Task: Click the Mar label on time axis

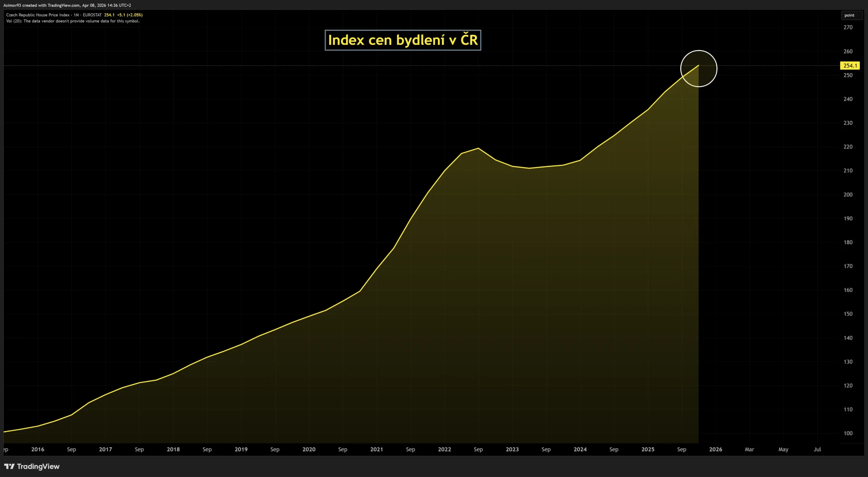Action: click(x=749, y=449)
